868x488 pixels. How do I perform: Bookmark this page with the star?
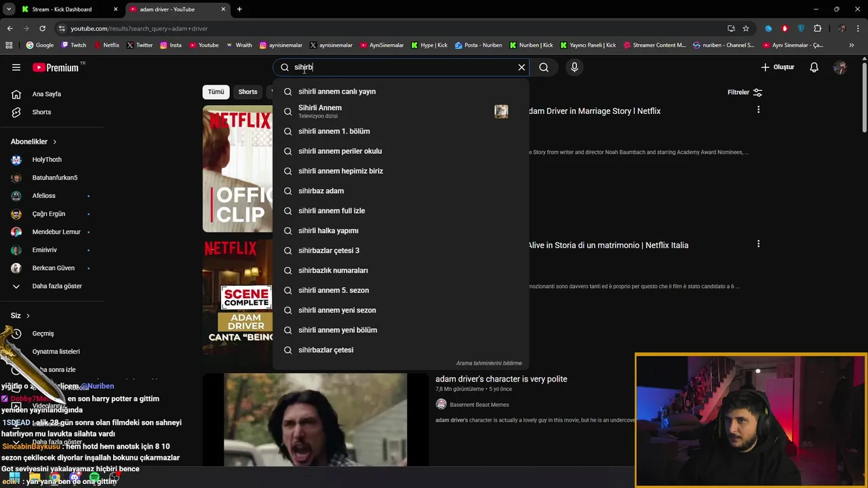click(746, 28)
